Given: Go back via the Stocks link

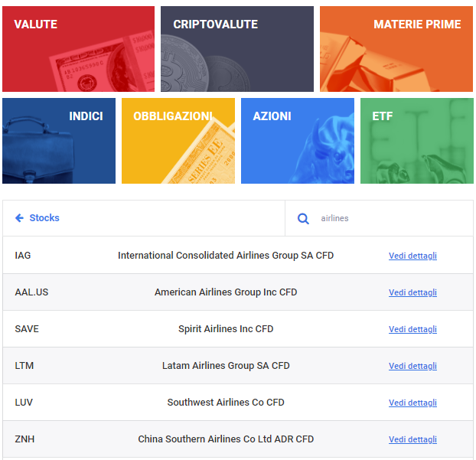Looking at the screenshot, I should 44,218.
